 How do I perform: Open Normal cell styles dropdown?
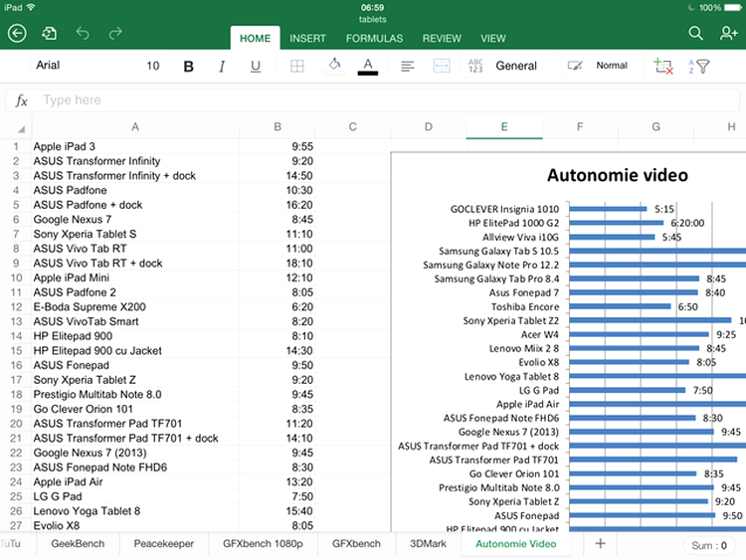(x=602, y=66)
